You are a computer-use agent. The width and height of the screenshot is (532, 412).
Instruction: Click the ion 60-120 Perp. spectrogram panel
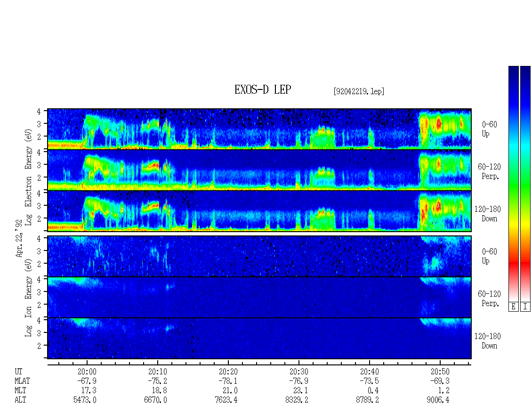(x=259, y=297)
